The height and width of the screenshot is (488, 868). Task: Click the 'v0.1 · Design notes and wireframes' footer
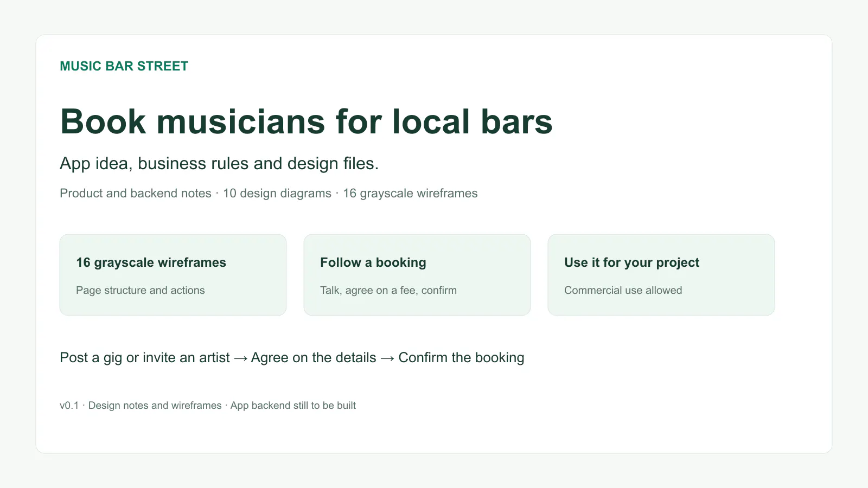(x=208, y=405)
